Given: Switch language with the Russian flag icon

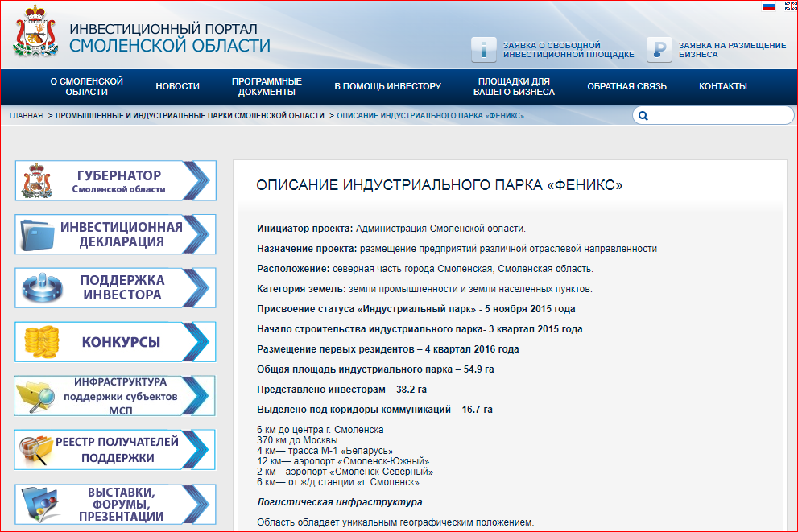Looking at the screenshot, I should pos(768,6).
